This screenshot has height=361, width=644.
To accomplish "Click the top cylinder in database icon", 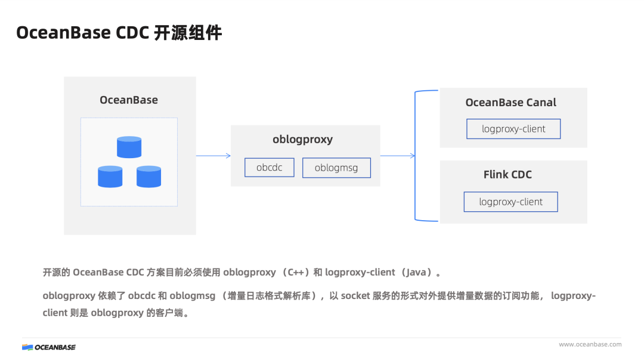I will point(129,147).
